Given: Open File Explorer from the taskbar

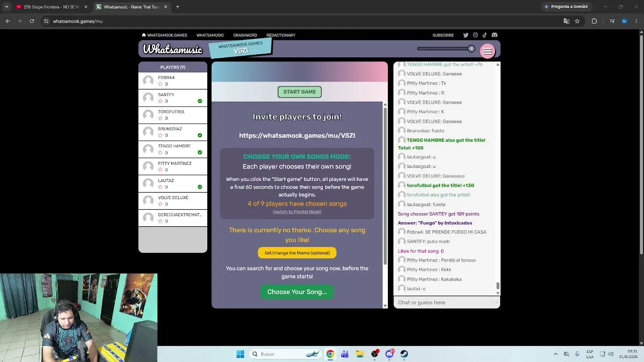Looking at the screenshot, I should pyautogui.click(x=360, y=354).
